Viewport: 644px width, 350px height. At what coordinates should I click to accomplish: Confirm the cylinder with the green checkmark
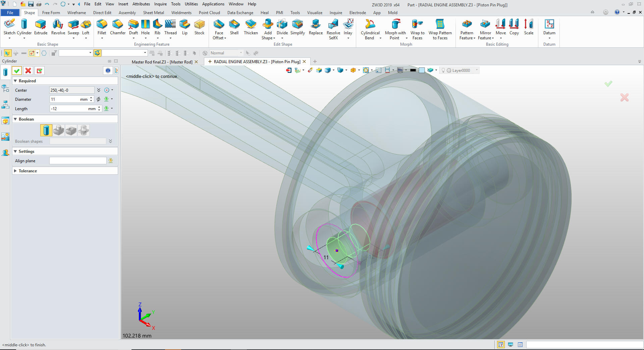[x=17, y=71]
